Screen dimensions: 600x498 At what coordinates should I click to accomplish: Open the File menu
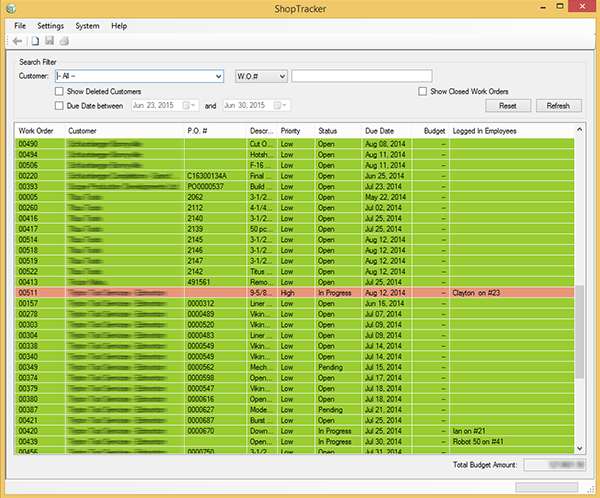[x=20, y=25]
